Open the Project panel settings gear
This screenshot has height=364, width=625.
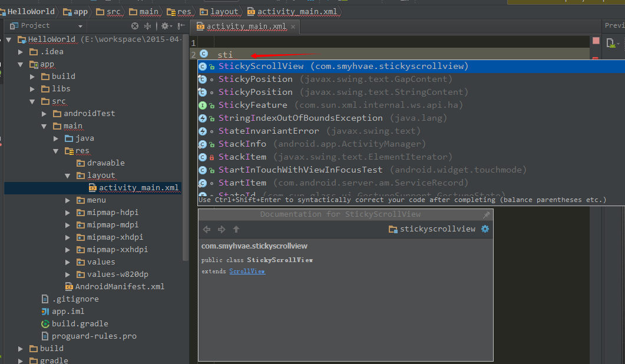tap(166, 26)
